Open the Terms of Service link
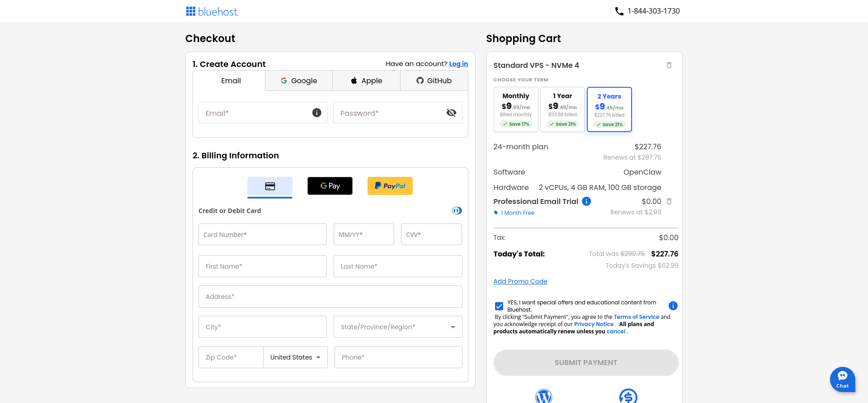 637,317
